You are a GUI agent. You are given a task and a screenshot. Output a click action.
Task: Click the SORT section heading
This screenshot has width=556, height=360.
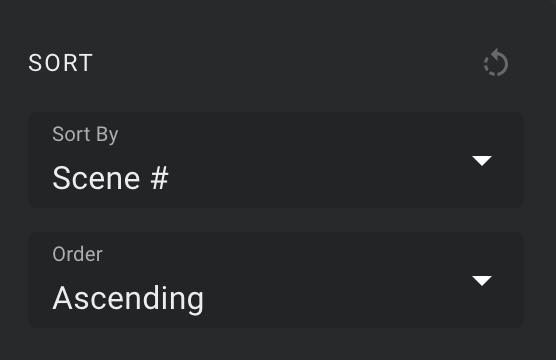coord(61,63)
